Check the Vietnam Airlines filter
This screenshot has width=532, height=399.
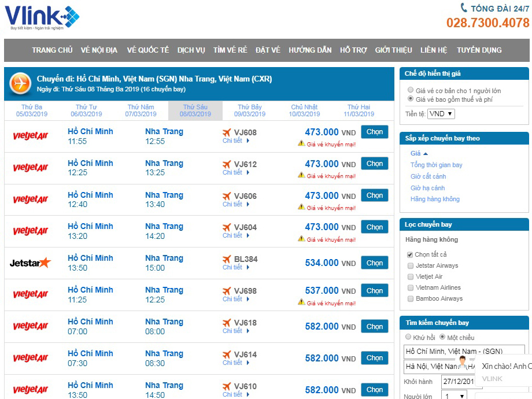(411, 288)
